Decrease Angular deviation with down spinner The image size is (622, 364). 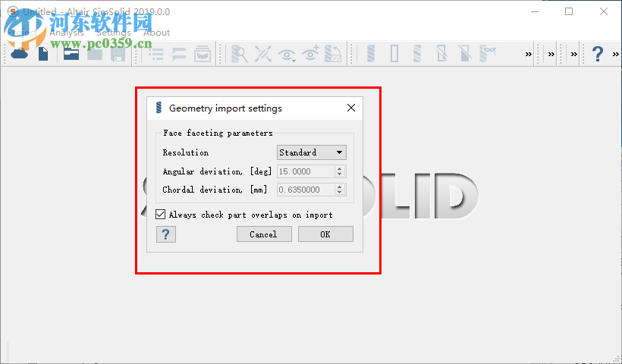[340, 174]
